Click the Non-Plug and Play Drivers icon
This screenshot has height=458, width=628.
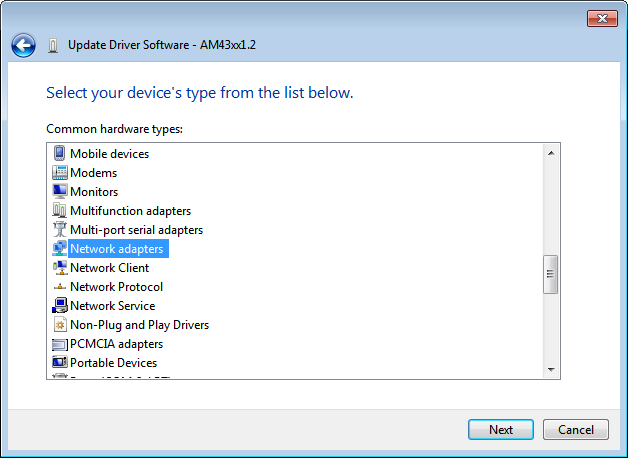(59, 325)
